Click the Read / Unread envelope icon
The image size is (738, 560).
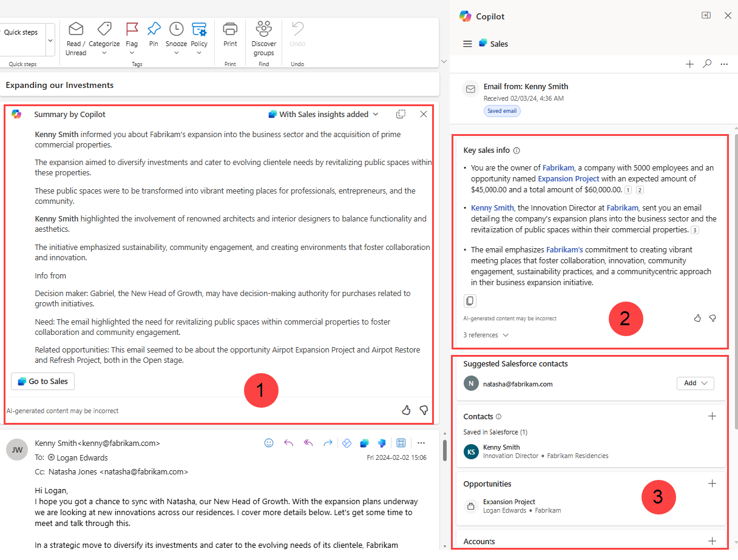coord(76,29)
